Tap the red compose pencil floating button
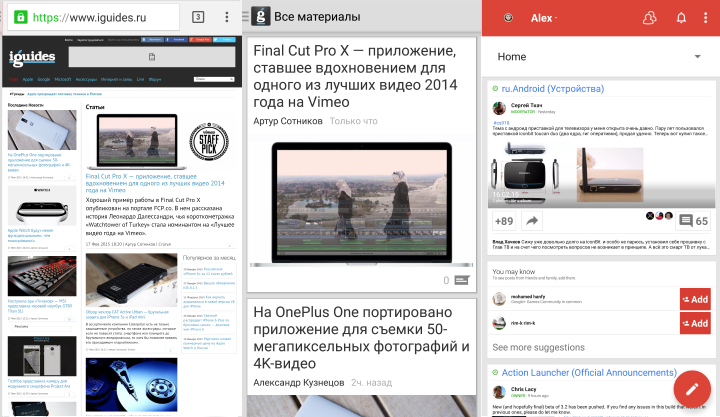 pyautogui.click(x=692, y=389)
